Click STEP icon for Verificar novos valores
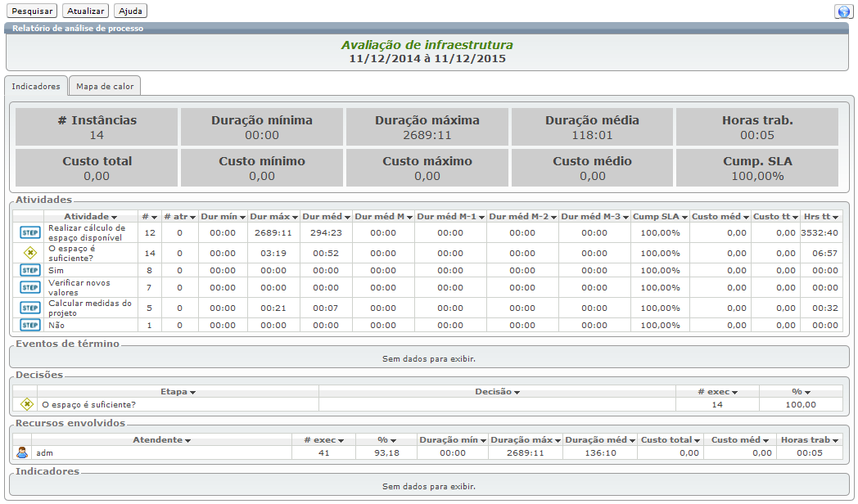The height and width of the screenshot is (504, 858). (x=29, y=287)
